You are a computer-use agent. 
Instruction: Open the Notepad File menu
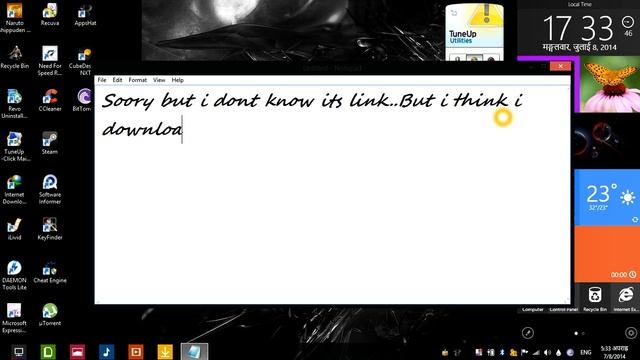point(102,80)
